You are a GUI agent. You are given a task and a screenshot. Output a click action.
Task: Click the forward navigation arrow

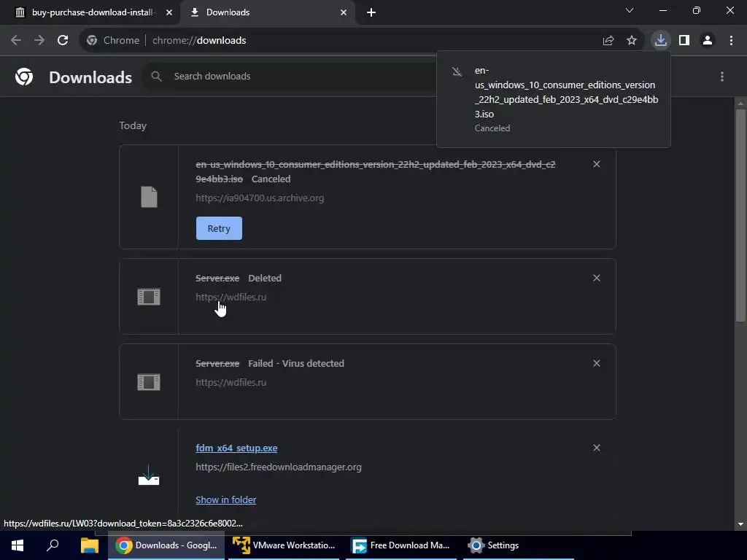(x=39, y=41)
